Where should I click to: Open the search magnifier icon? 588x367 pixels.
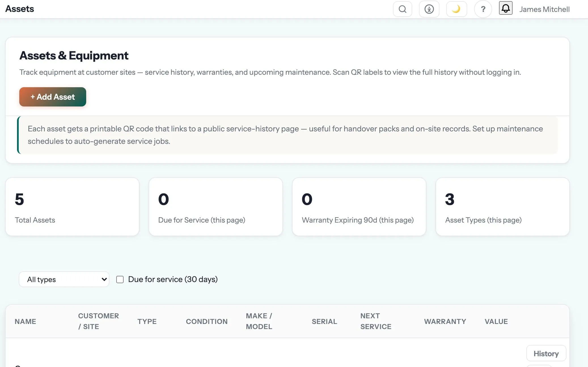point(402,9)
